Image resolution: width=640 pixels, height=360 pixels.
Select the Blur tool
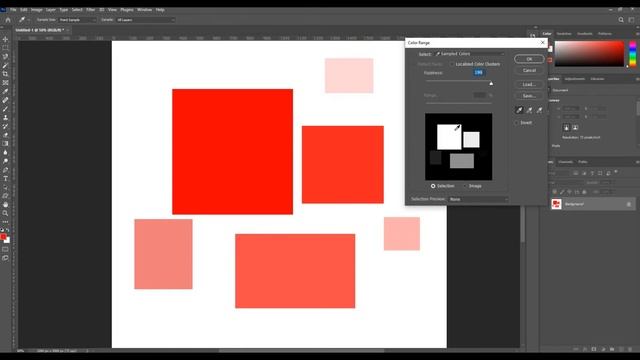(x=5, y=152)
